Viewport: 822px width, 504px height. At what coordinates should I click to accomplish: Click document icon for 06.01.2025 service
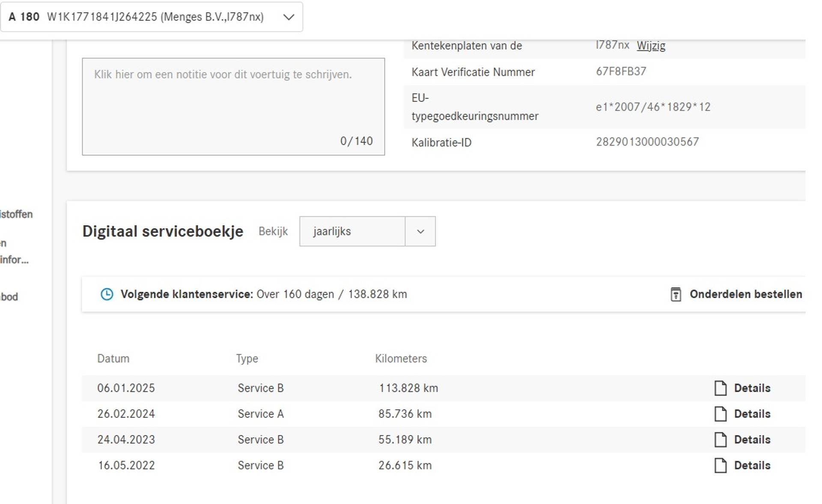[721, 388]
